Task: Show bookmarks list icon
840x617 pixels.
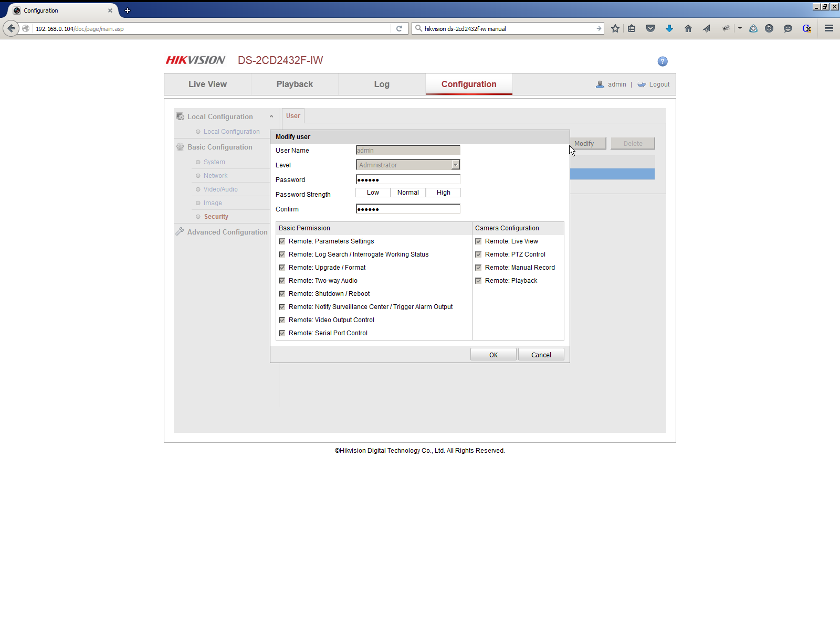Action: click(x=632, y=28)
